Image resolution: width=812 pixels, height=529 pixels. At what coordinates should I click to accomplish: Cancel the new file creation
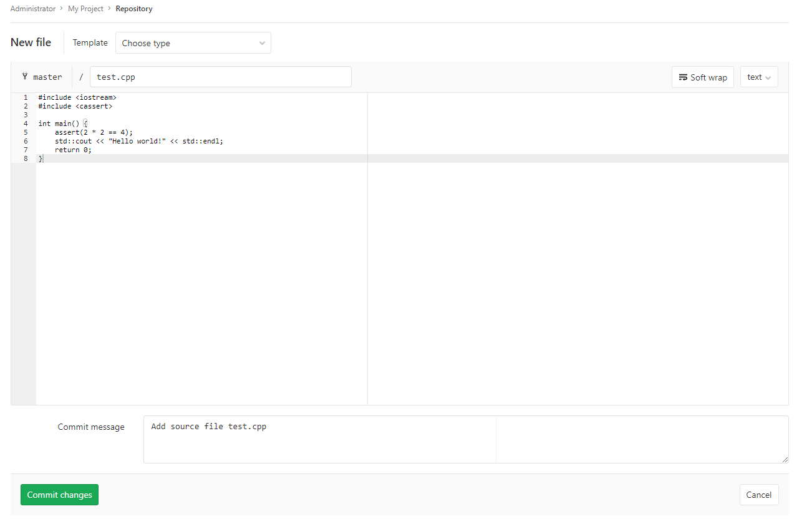[758, 494]
